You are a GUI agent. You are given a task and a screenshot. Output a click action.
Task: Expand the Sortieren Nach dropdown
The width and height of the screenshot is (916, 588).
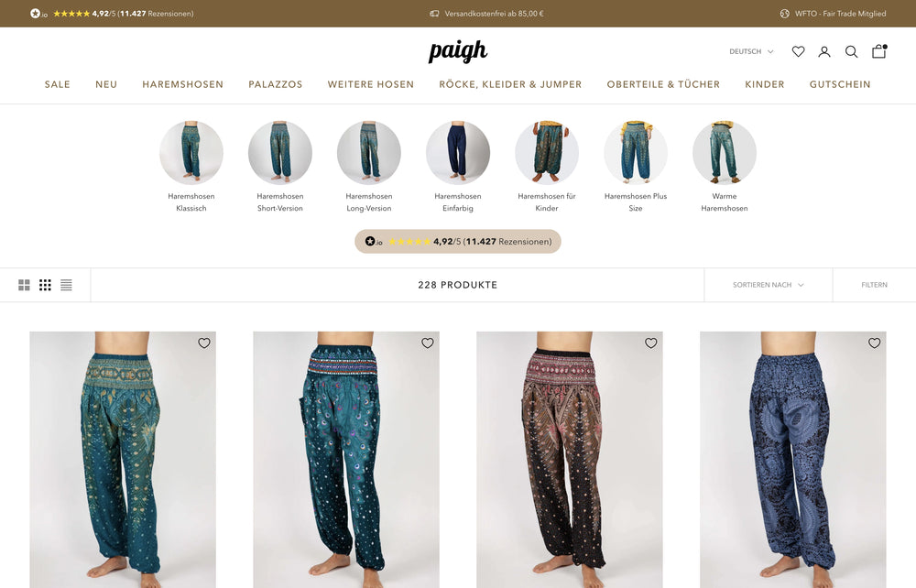pyautogui.click(x=769, y=285)
